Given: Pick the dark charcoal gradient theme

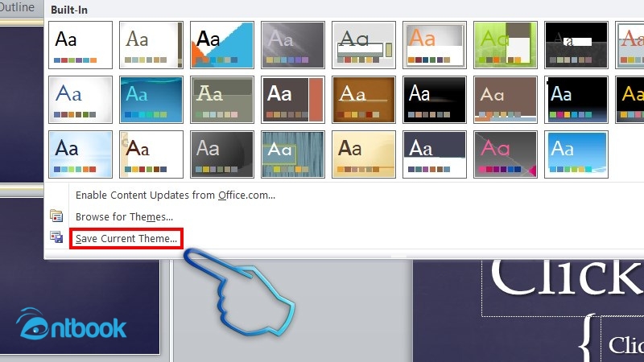Looking at the screenshot, I should pos(222,154).
